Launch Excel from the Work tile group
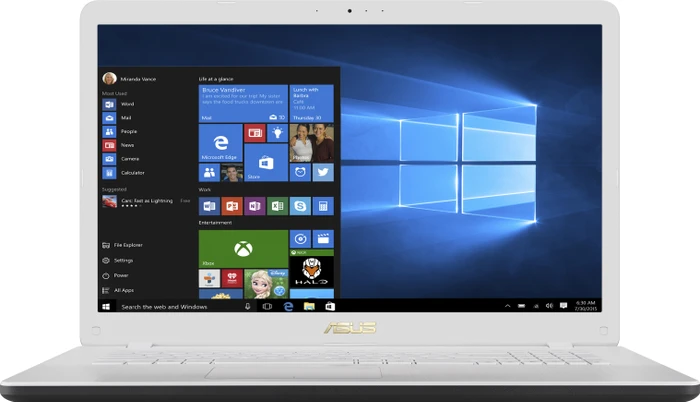The width and height of the screenshot is (700, 402). click(278, 206)
